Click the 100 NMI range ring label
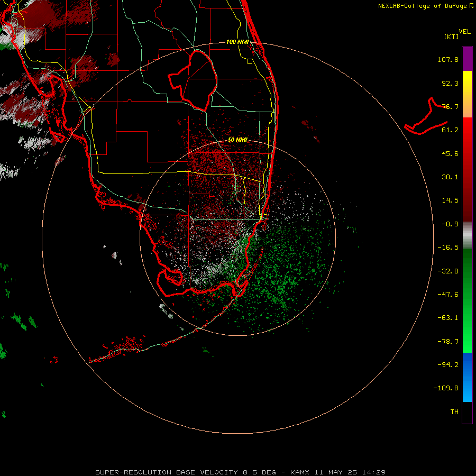476x476 pixels. coord(237,42)
